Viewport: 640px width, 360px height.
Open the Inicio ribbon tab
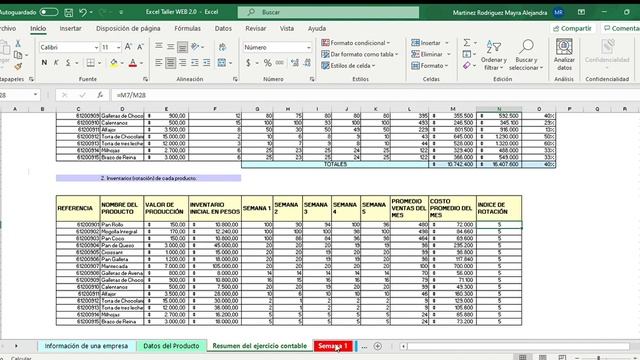tap(38, 28)
